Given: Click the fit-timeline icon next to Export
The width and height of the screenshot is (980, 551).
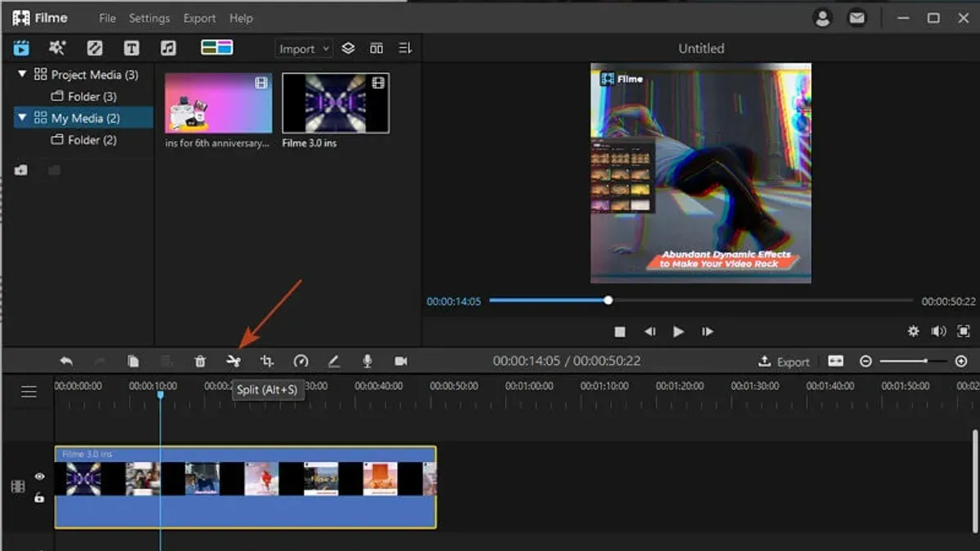Looking at the screenshot, I should [x=835, y=361].
